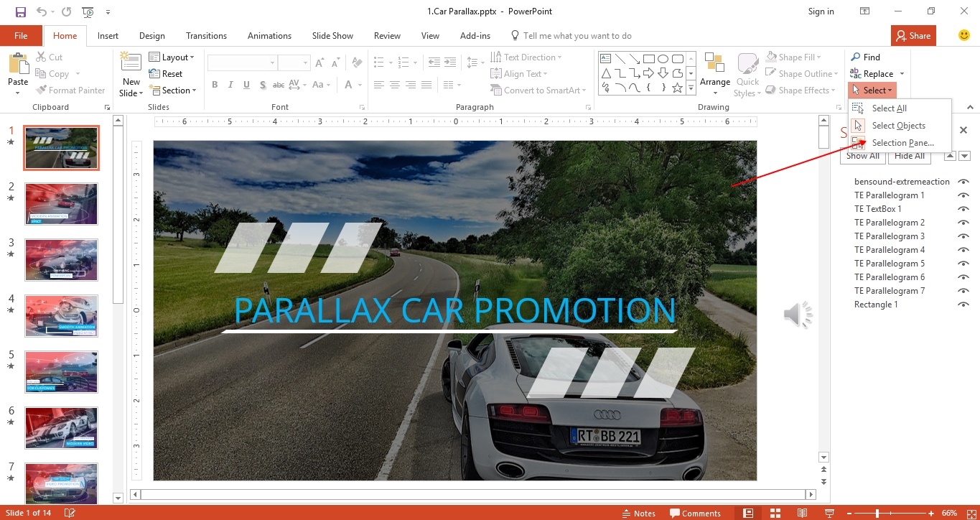Select the Oval shape tool
980x520 pixels.
664,57
